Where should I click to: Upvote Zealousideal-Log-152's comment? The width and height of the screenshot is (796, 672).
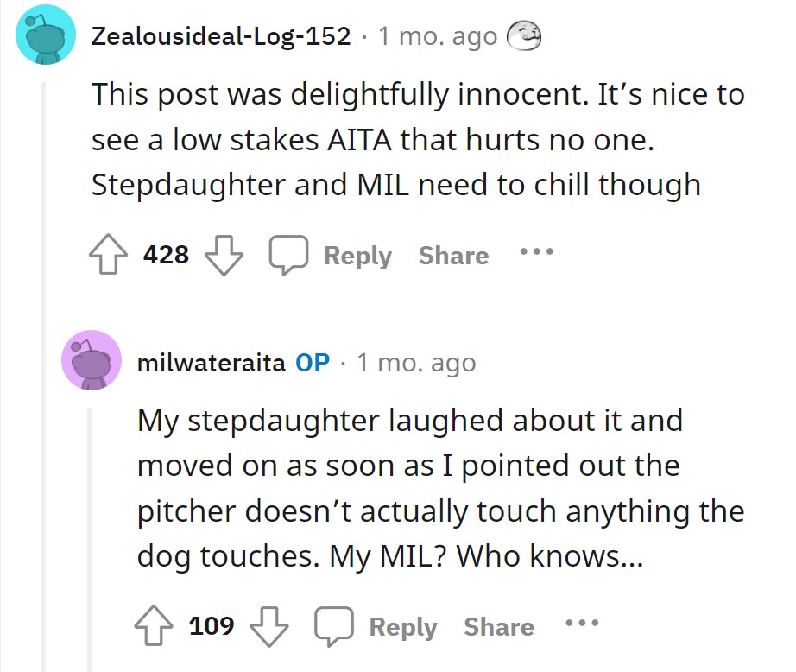(x=108, y=255)
